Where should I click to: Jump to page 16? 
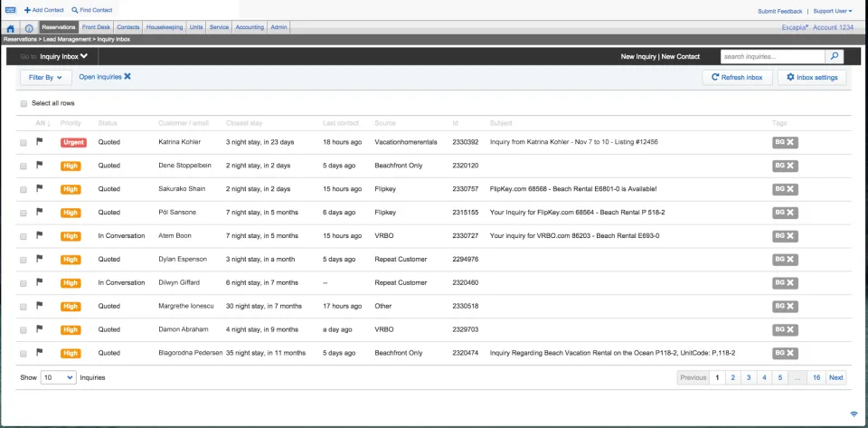[816, 377]
